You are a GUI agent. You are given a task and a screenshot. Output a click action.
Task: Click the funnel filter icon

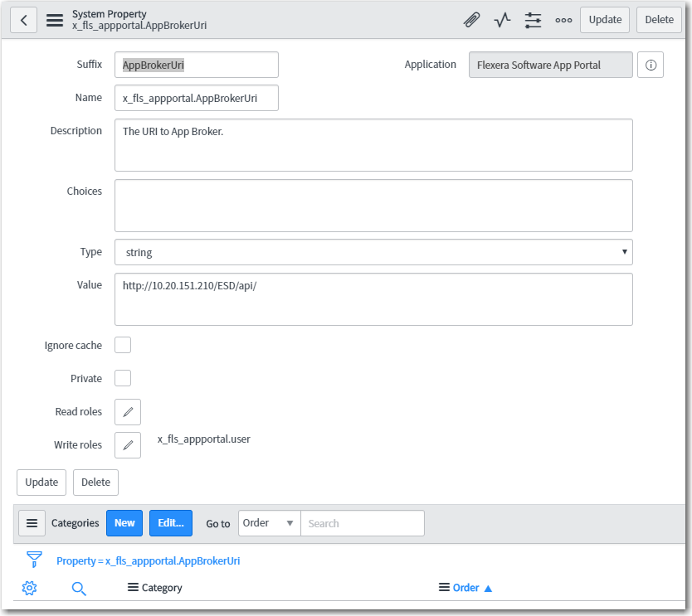point(34,560)
